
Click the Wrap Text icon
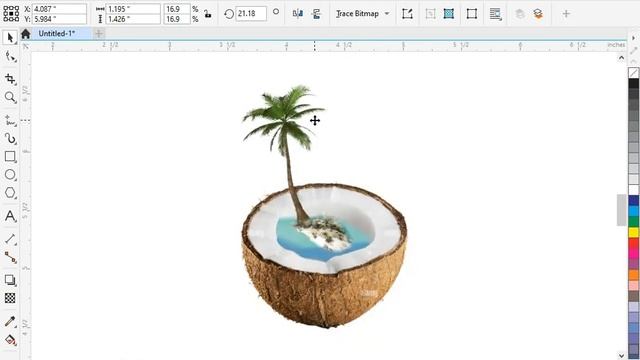495,13
